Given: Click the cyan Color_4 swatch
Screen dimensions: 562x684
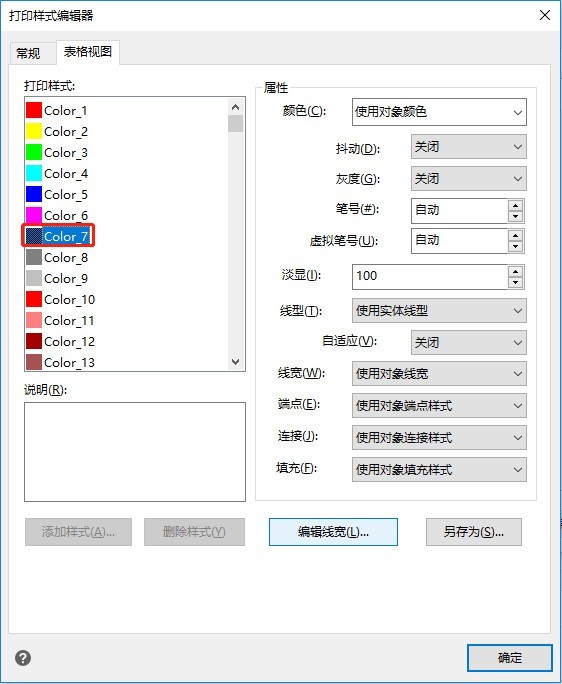Looking at the screenshot, I should click(34, 173).
